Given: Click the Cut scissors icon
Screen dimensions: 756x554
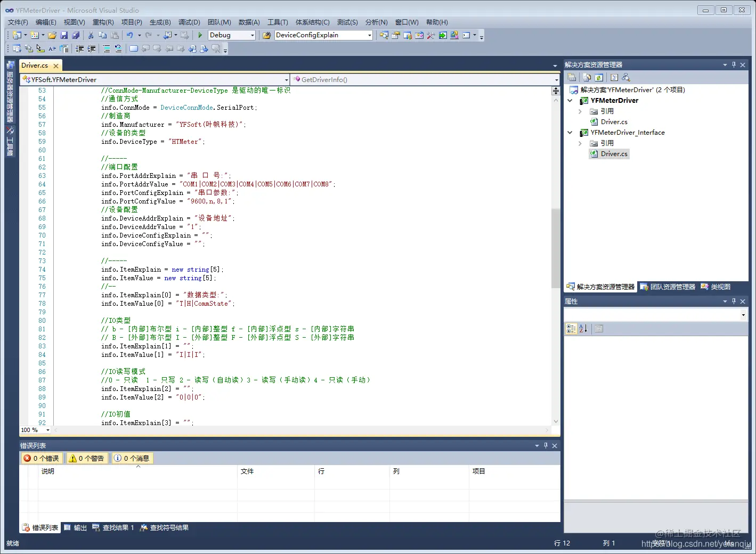Looking at the screenshot, I should [91, 35].
